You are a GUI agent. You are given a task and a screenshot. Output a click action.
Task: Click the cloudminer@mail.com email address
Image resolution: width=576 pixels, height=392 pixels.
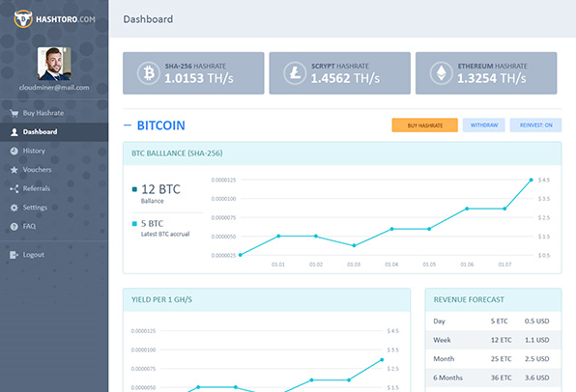click(x=54, y=88)
